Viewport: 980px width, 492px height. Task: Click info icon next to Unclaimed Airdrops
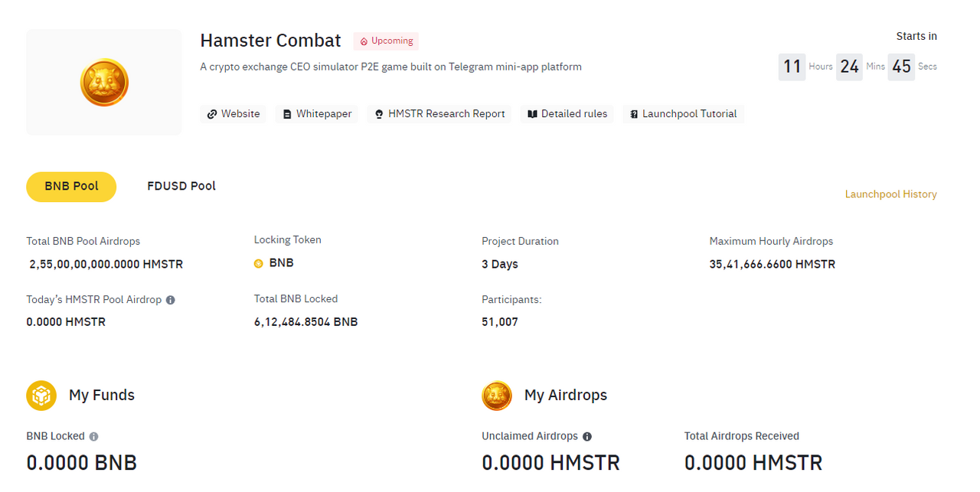(x=587, y=437)
